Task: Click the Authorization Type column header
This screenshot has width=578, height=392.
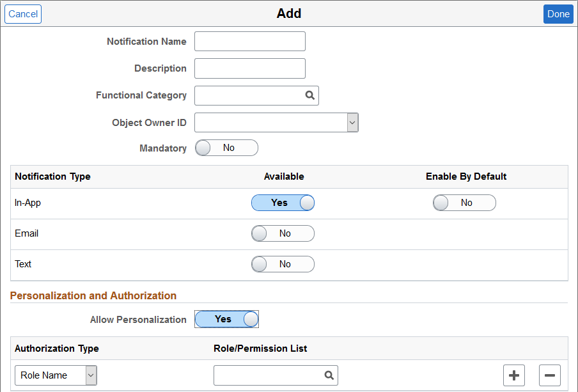Action: pos(57,349)
